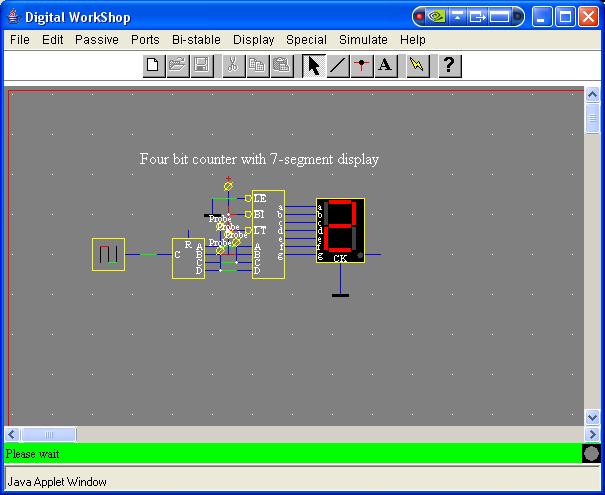
Task: Click the New document toolbar icon
Action: [x=153, y=66]
